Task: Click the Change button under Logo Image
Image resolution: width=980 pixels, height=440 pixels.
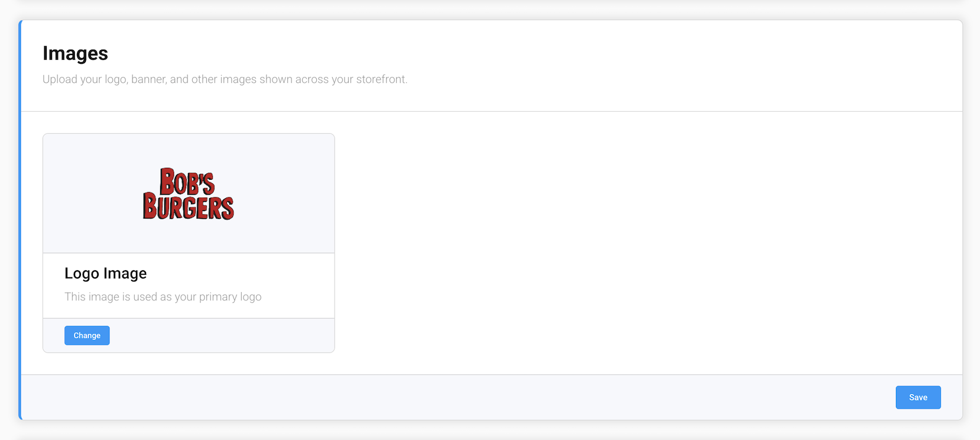Action: 87,335
